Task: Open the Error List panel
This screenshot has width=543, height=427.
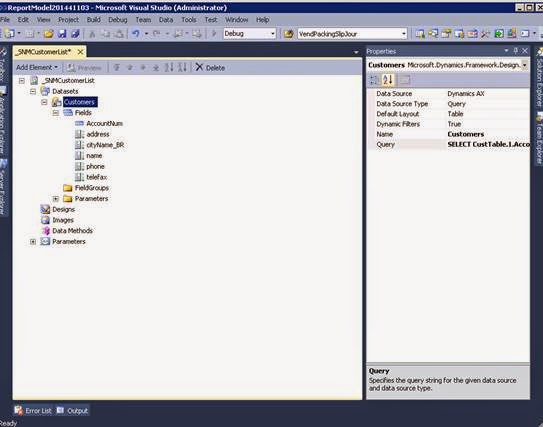Action: tap(33, 411)
